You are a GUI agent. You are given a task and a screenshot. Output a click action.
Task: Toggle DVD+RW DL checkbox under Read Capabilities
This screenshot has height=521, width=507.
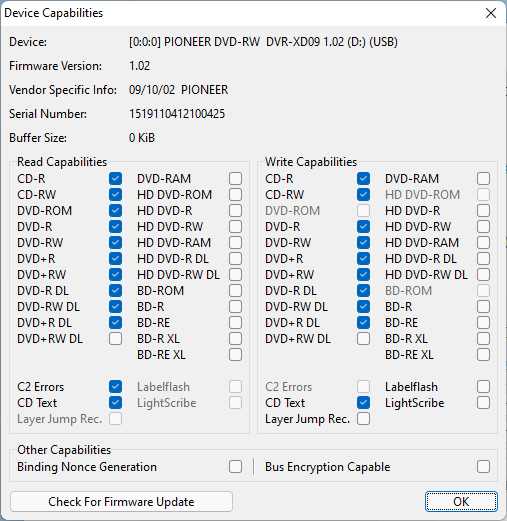(115, 339)
